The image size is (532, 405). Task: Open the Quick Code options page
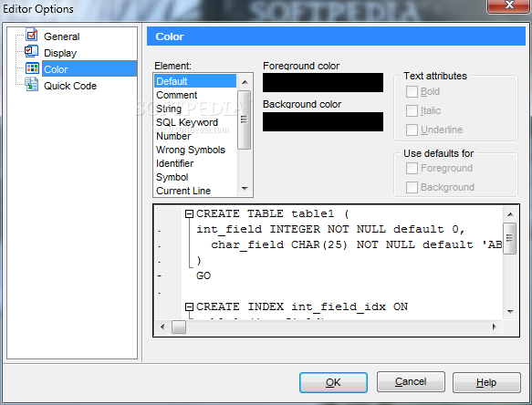70,86
